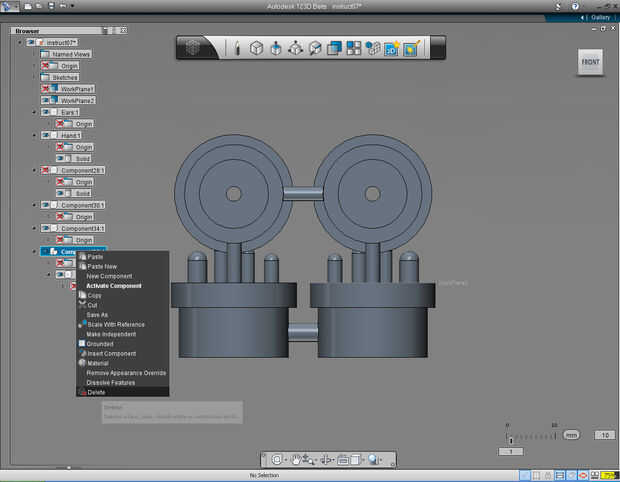
Task: Open the mm units selector
Action: click(571, 435)
